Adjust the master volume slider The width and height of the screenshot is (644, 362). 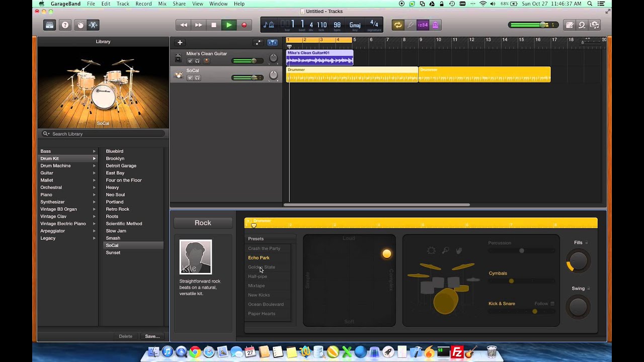(533, 25)
